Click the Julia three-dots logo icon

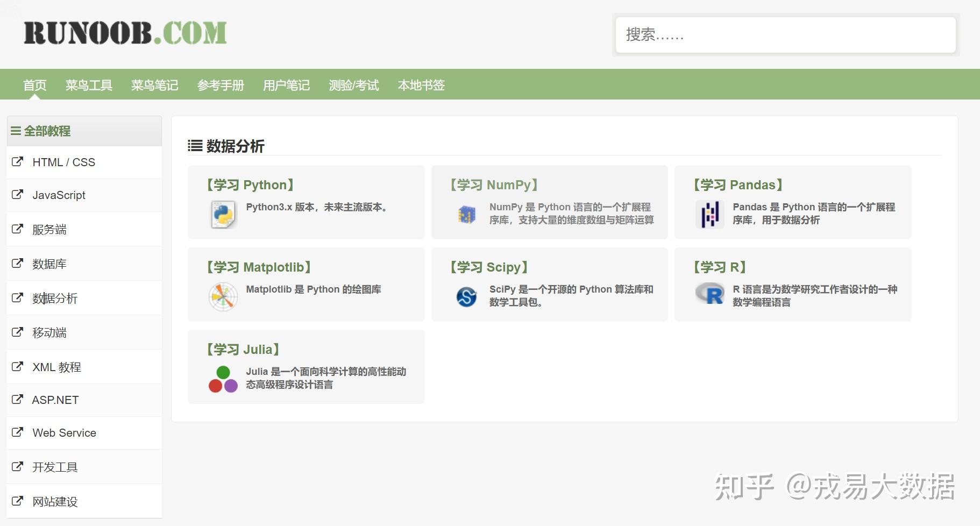[x=223, y=379]
